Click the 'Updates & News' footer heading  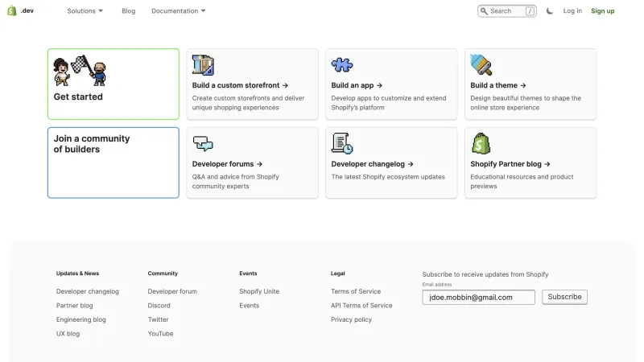click(77, 274)
